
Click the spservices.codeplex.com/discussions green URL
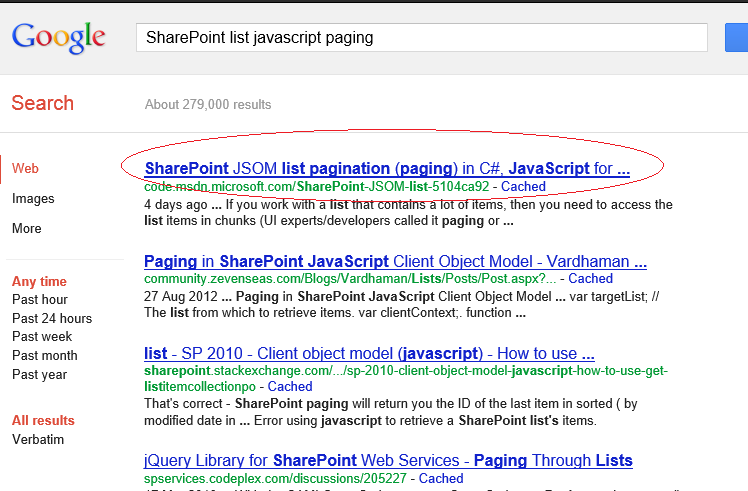[x=275, y=479]
